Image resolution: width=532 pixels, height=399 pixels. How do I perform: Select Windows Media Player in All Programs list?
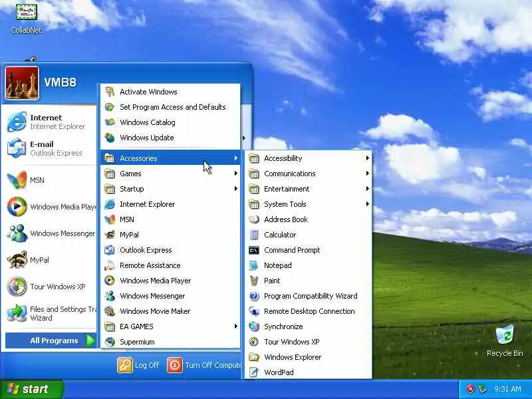pyautogui.click(x=170, y=281)
